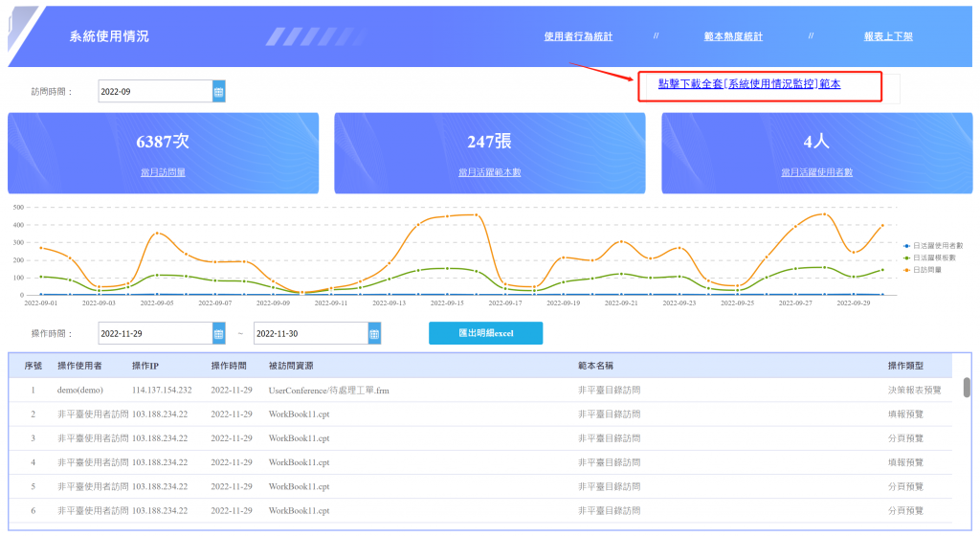Open calendar icon next to 2022-11-29
The height and width of the screenshot is (537, 980).
coord(219,333)
